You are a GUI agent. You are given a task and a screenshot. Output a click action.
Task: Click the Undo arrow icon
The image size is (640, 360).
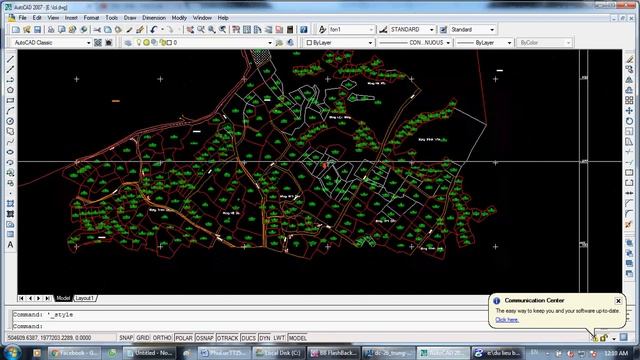[154, 29]
